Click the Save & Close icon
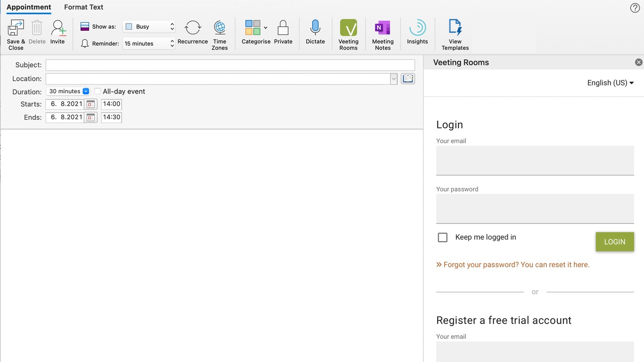This screenshot has width=644, height=362. 16,28
